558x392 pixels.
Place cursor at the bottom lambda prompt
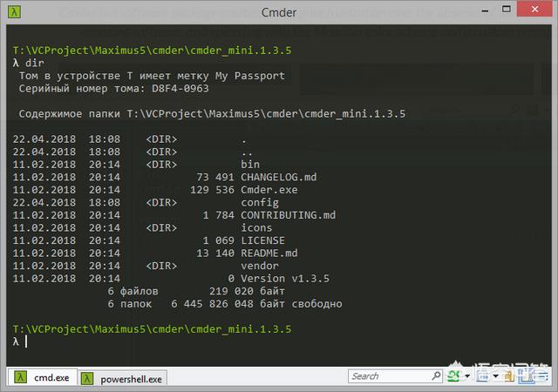click(x=26, y=341)
